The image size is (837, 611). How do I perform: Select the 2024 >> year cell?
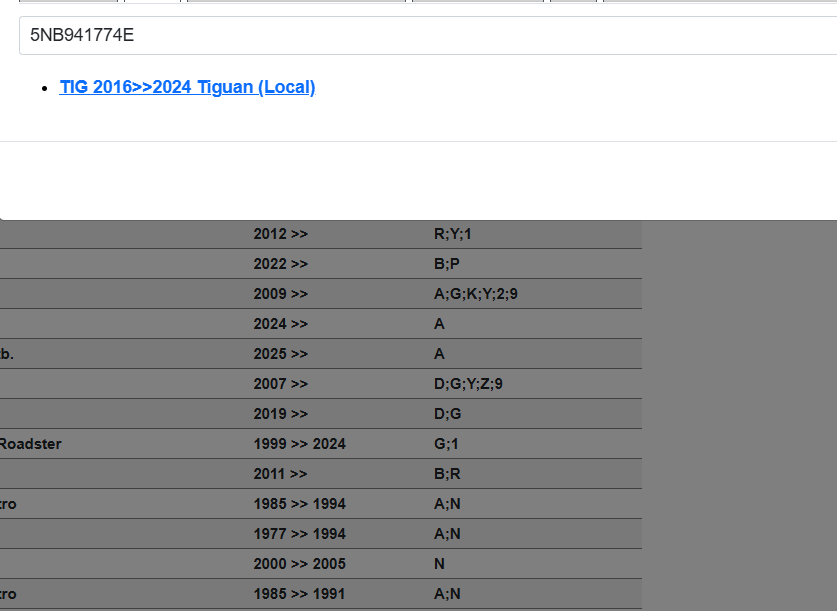pos(281,324)
